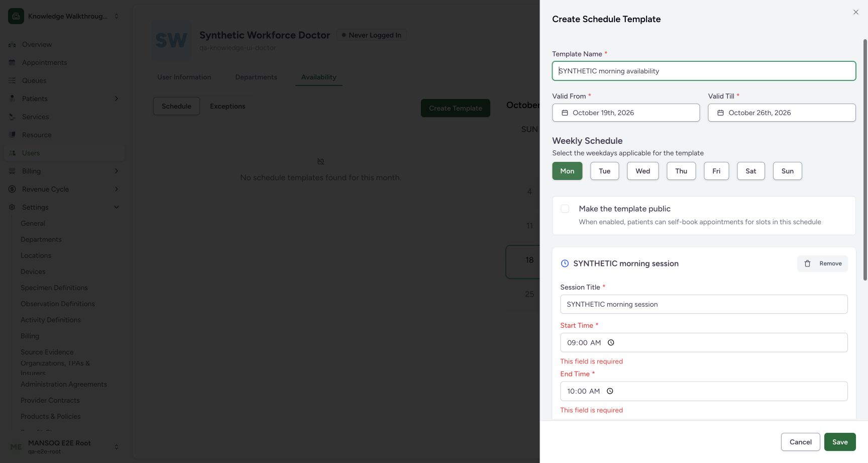Select the Sat weekday toggle

coord(750,171)
